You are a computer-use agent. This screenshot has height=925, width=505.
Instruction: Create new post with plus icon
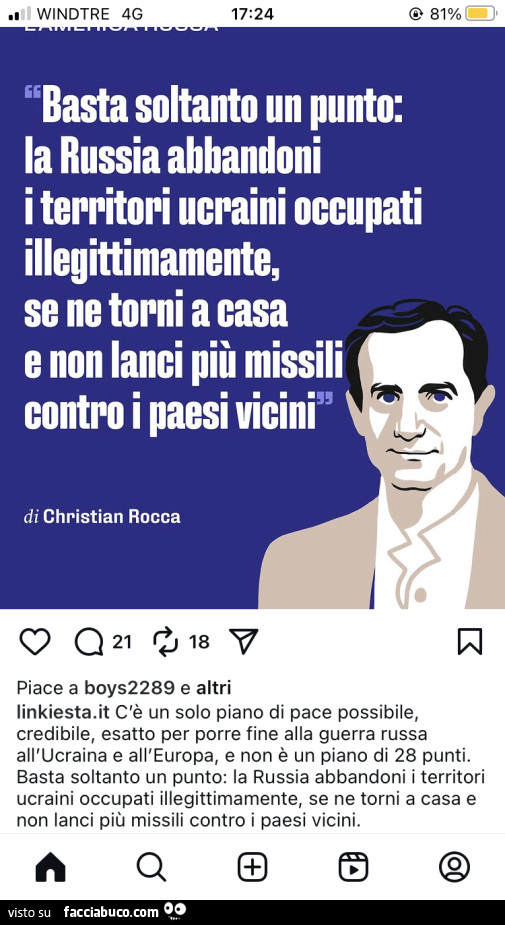(252, 868)
